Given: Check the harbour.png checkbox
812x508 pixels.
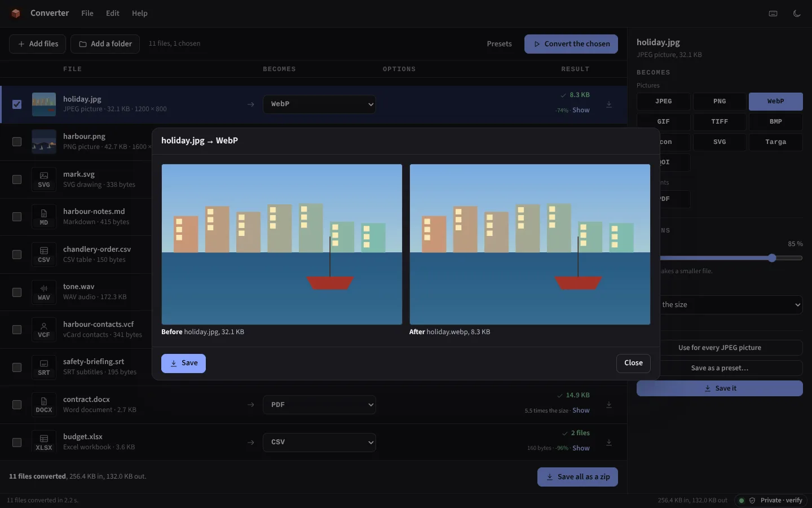Looking at the screenshot, I should coord(17,142).
